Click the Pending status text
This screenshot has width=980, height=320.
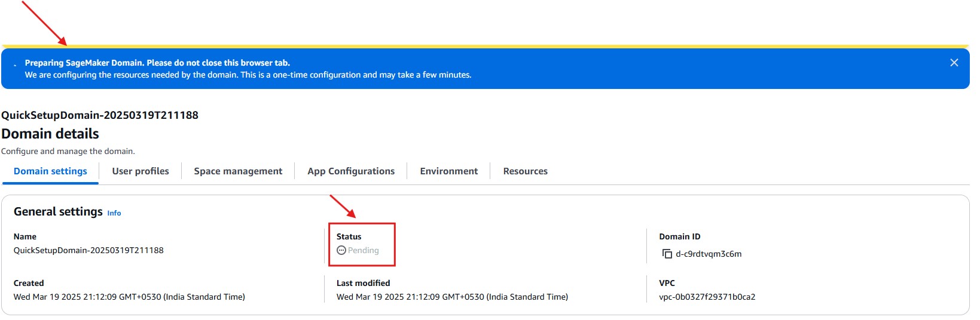click(x=364, y=250)
